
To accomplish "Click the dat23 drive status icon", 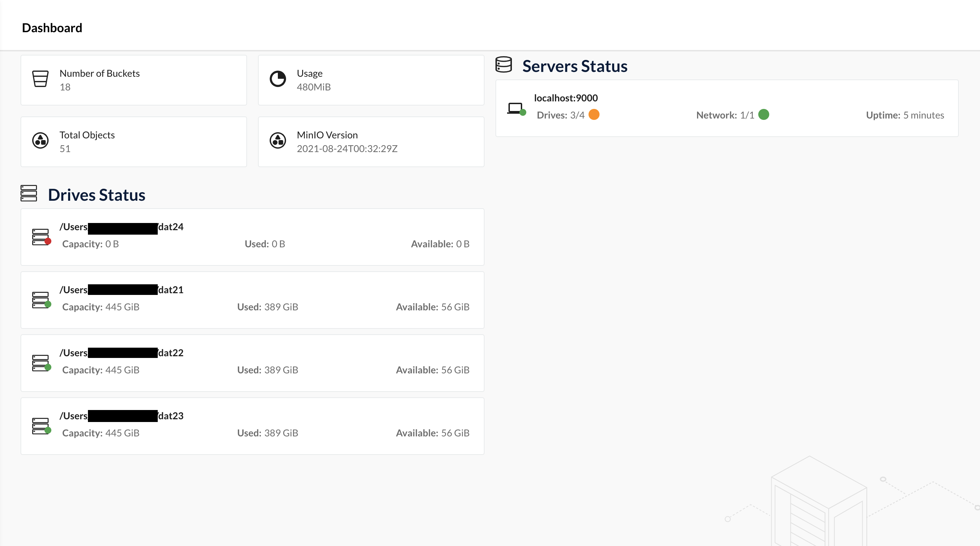I will pos(41,426).
